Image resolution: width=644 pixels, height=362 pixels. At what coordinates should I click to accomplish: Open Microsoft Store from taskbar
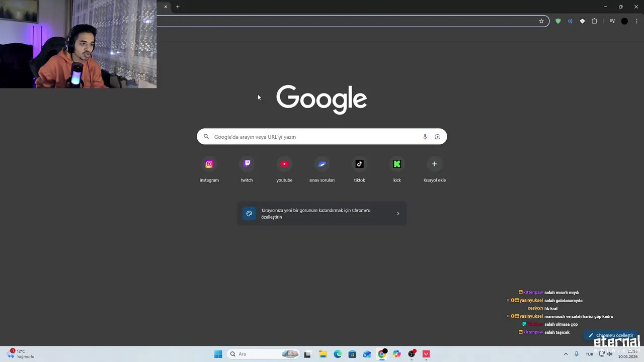coord(352,354)
